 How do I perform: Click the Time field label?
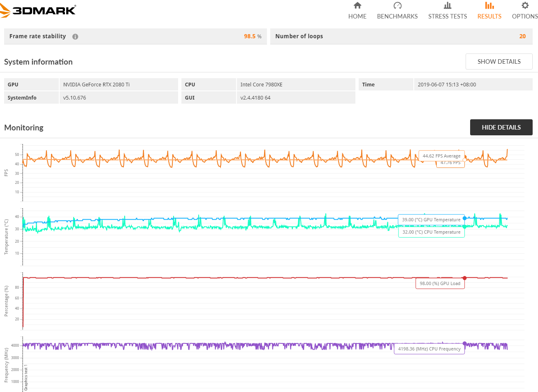(368, 85)
